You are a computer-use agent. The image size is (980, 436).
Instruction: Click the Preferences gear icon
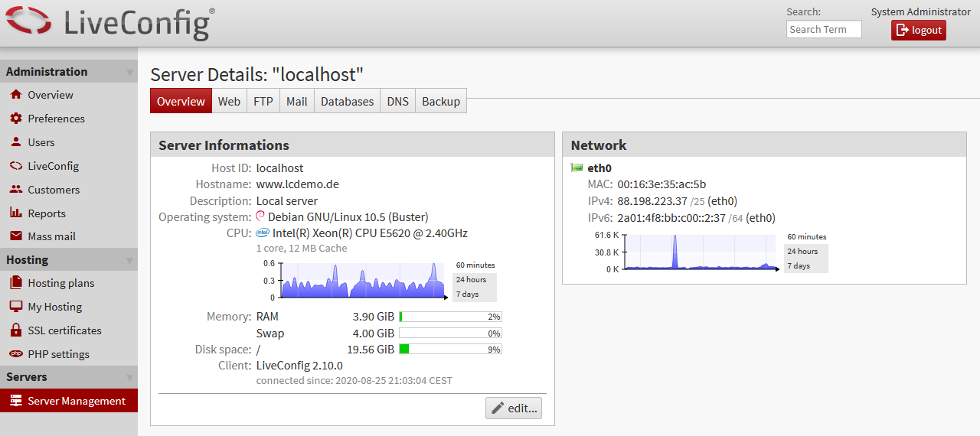15,119
